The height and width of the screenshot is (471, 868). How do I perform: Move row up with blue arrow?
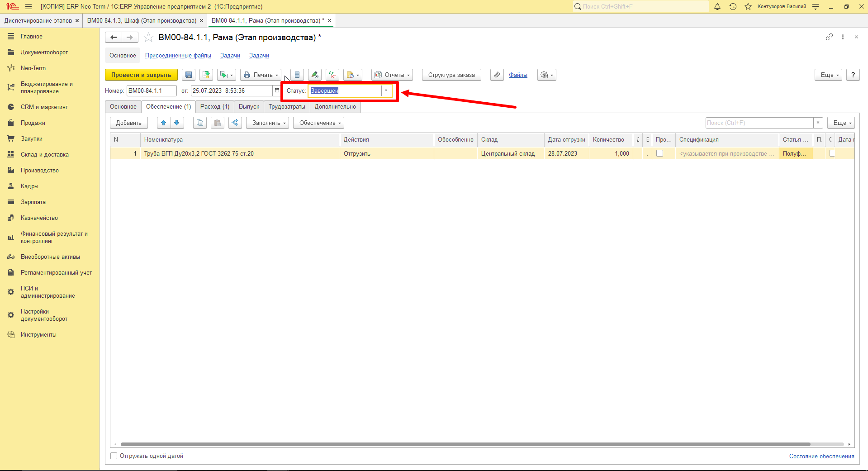[x=164, y=123]
